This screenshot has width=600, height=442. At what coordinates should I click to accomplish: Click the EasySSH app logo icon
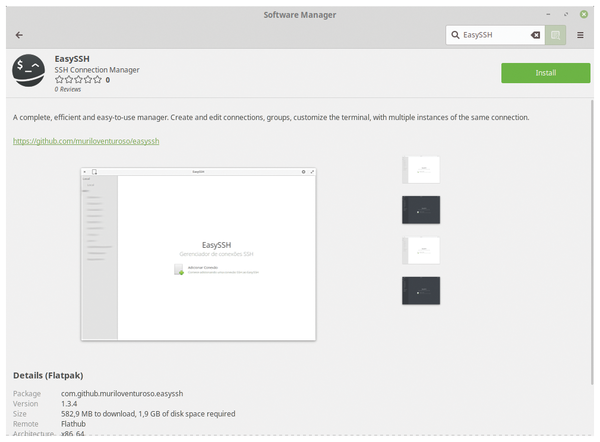point(28,70)
